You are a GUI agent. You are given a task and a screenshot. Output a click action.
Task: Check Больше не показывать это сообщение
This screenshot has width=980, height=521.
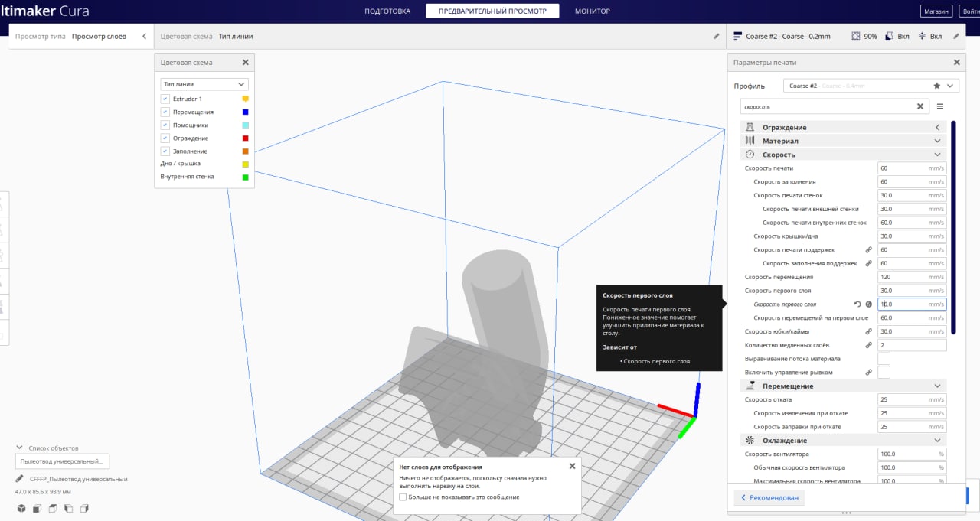pos(403,497)
